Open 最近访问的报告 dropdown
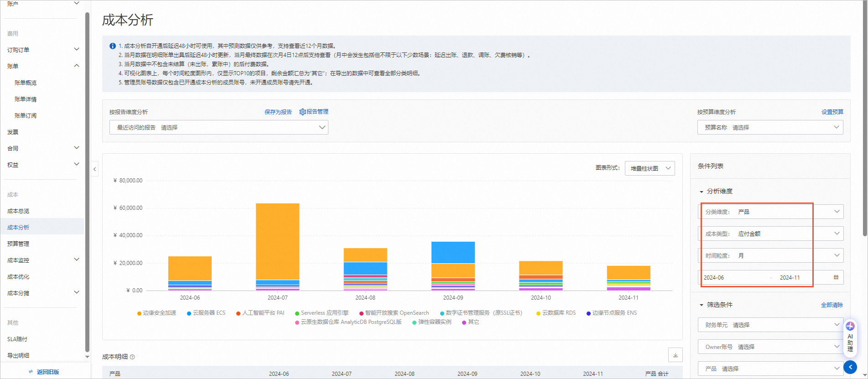The width and height of the screenshot is (868, 379). [x=219, y=127]
